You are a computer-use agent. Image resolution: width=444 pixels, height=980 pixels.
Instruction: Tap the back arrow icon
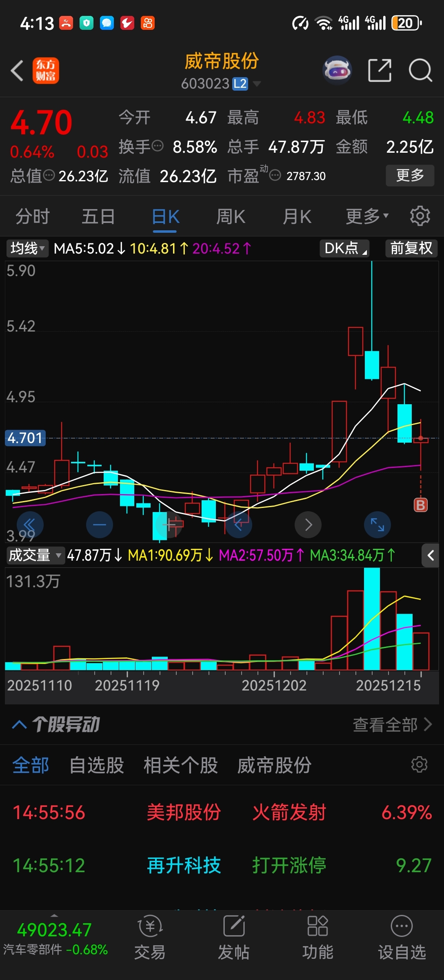coord(17,71)
